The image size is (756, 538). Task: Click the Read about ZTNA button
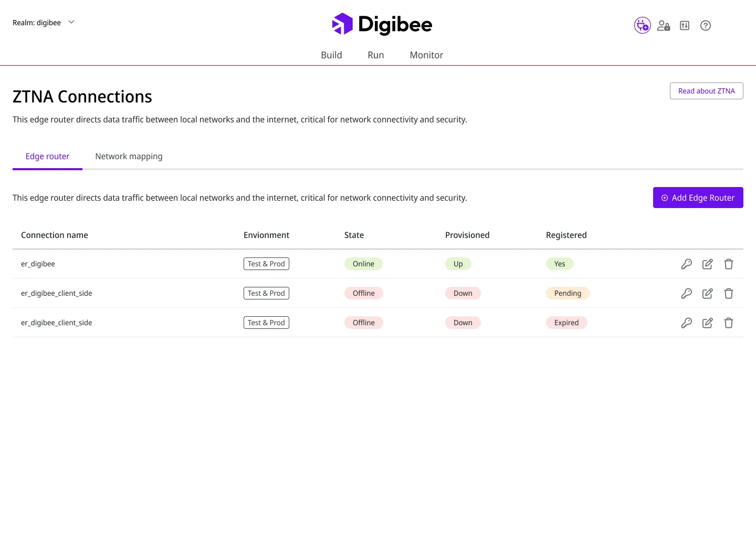point(707,91)
